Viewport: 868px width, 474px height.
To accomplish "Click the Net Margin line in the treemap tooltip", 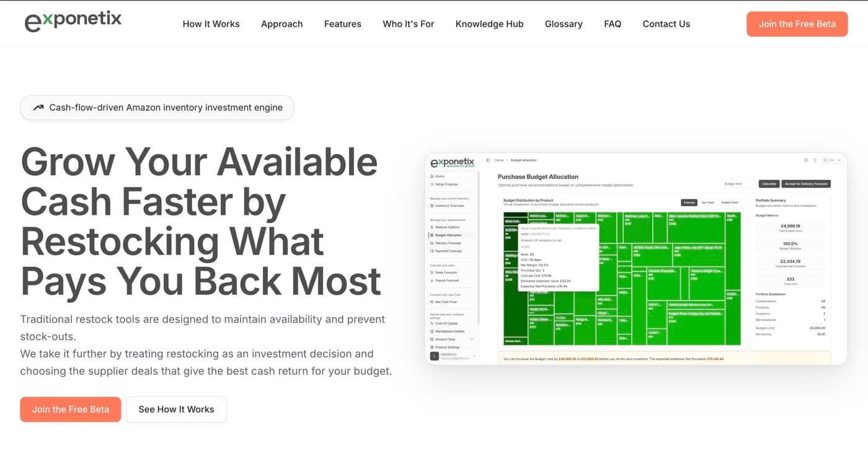I will click(x=535, y=265).
